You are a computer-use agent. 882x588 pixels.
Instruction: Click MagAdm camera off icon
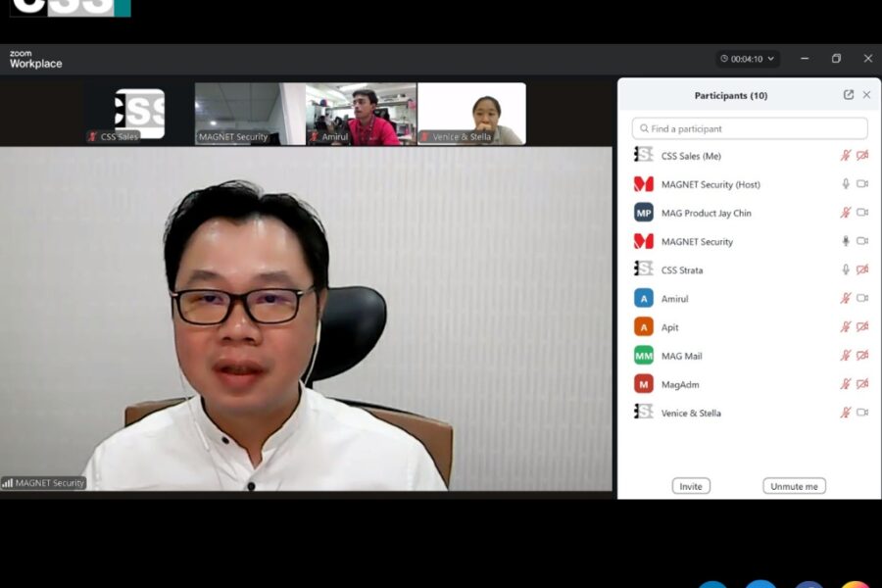click(x=862, y=384)
